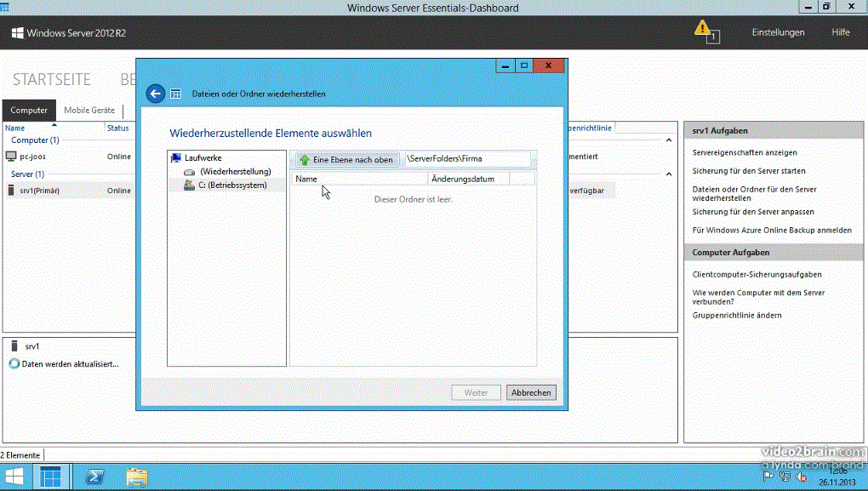Sort dashboard list by Status column
The width and height of the screenshot is (868, 491).
coord(120,128)
